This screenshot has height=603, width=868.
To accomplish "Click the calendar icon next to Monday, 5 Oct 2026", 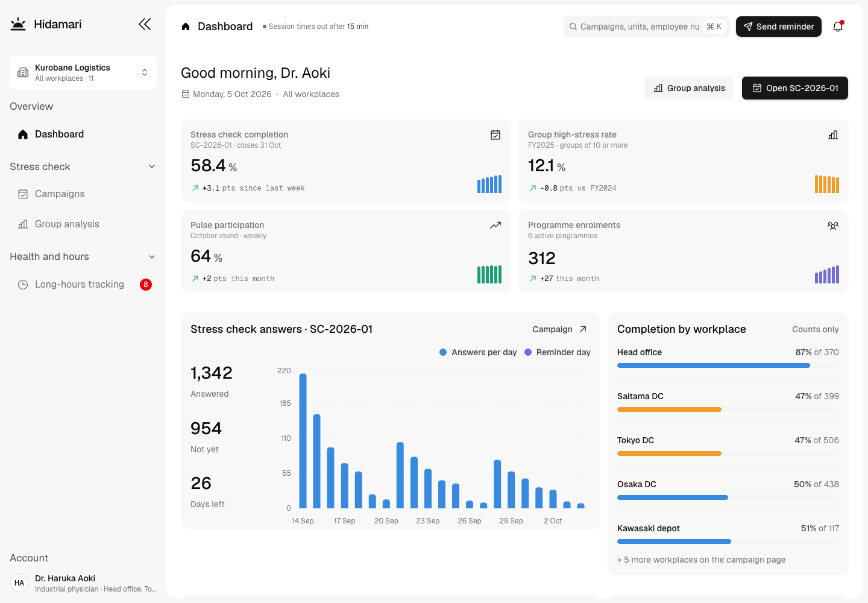I will (186, 94).
